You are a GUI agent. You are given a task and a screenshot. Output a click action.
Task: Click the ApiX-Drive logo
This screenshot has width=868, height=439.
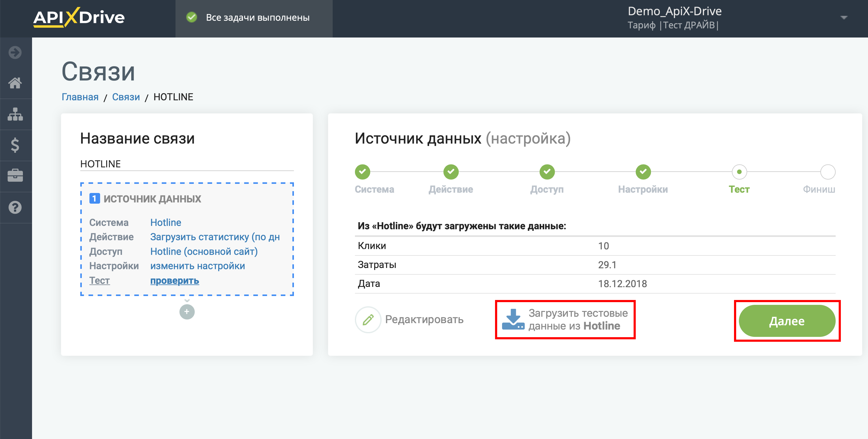(x=79, y=17)
